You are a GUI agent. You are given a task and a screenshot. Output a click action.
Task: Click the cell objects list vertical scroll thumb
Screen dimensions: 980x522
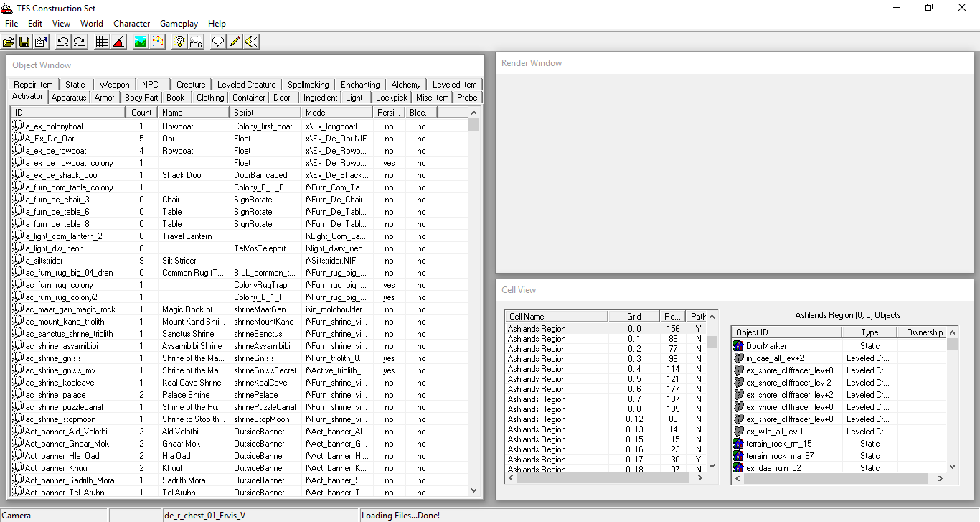[953, 345]
